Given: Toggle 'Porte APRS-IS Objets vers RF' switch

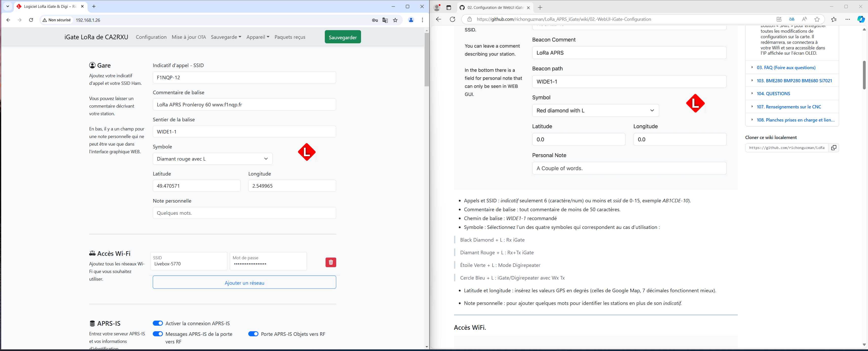Looking at the screenshot, I should click(x=253, y=334).
